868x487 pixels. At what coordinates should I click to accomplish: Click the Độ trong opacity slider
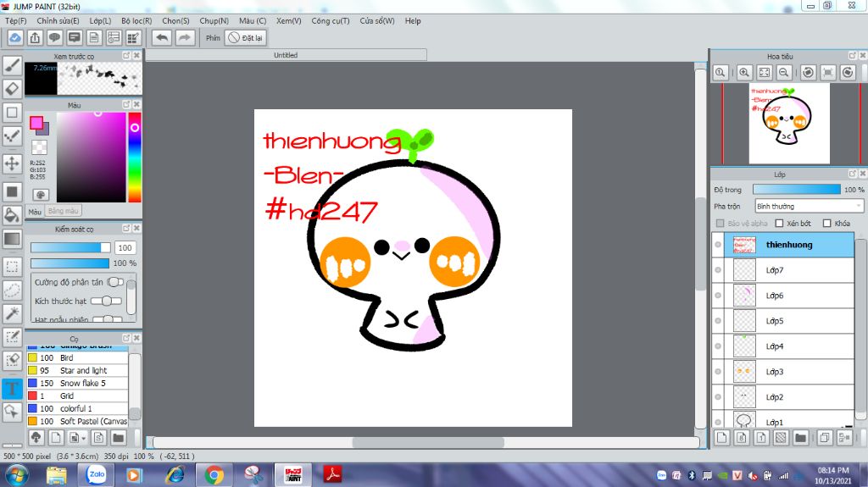pyautogui.click(x=797, y=189)
